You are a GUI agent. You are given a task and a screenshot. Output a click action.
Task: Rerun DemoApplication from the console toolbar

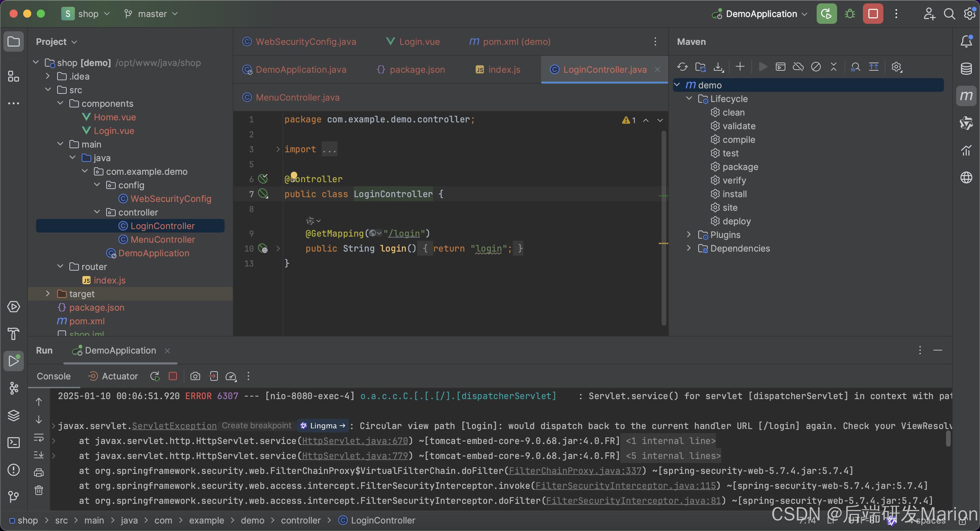[x=154, y=376]
